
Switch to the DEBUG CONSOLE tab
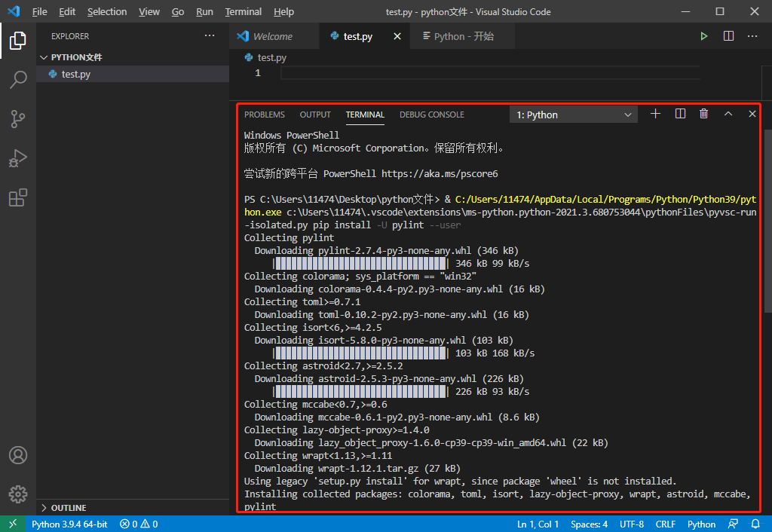(x=431, y=115)
